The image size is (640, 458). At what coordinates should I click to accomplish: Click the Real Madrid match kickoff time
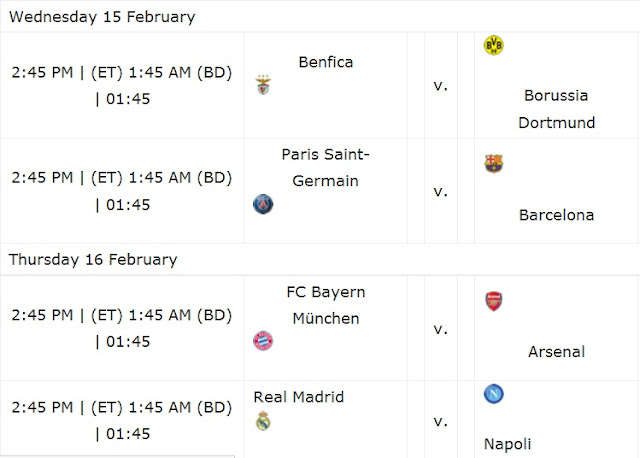point(122,420)
